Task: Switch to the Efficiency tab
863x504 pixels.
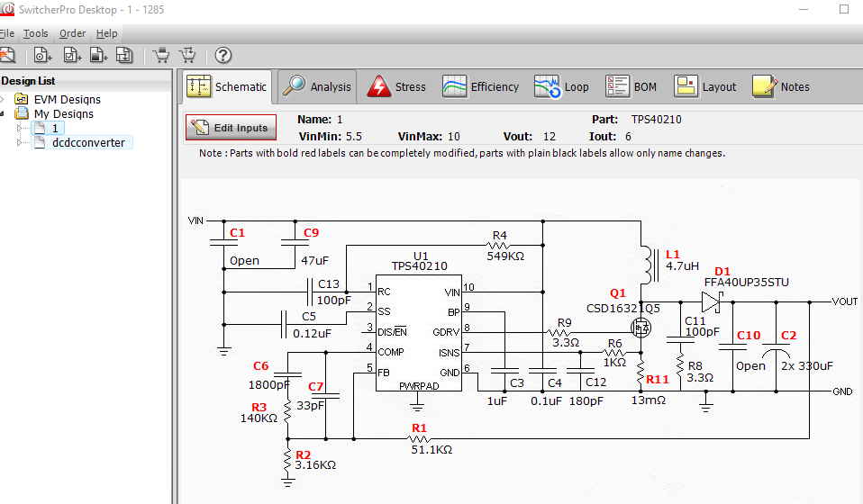Action: [480, 86]
